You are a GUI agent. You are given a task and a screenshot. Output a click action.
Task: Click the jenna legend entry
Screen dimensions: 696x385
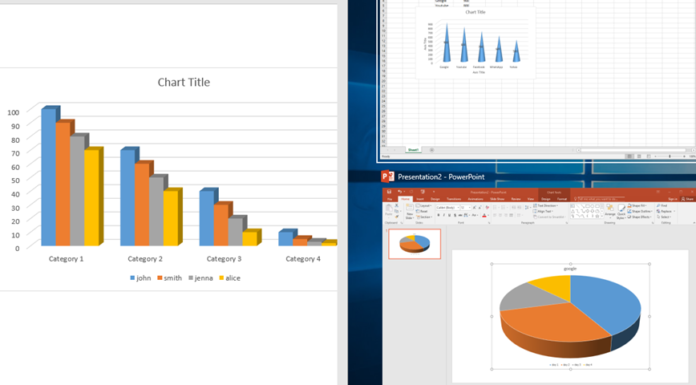[x=201, y=278]
